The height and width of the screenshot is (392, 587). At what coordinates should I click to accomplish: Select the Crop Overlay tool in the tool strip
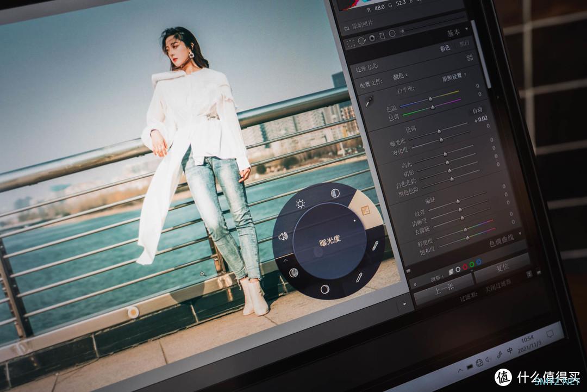click(351, 43)
